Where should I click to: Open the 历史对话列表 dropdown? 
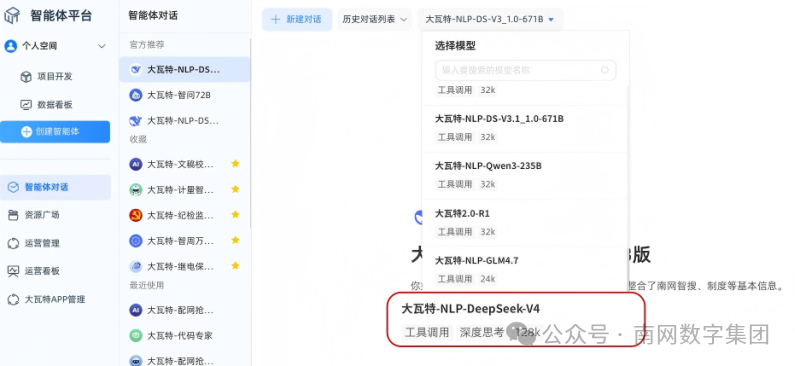tap(374, 19)
